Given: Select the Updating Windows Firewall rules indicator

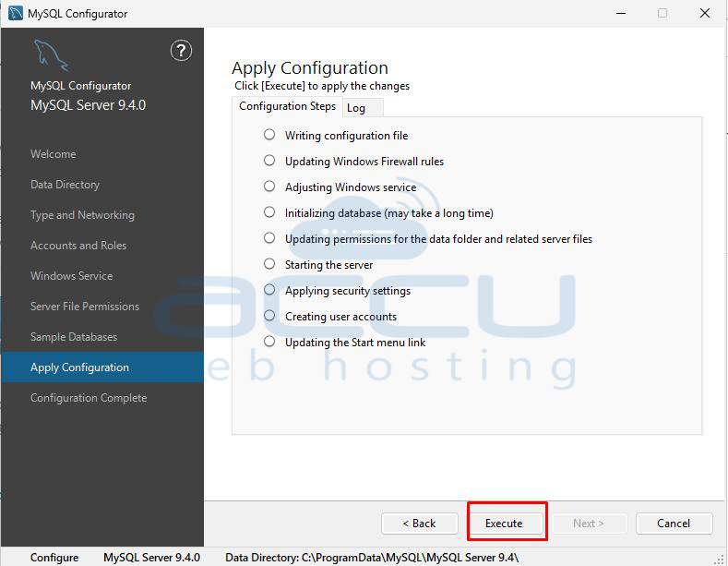Looking at the screenshot, I should 269,161.
